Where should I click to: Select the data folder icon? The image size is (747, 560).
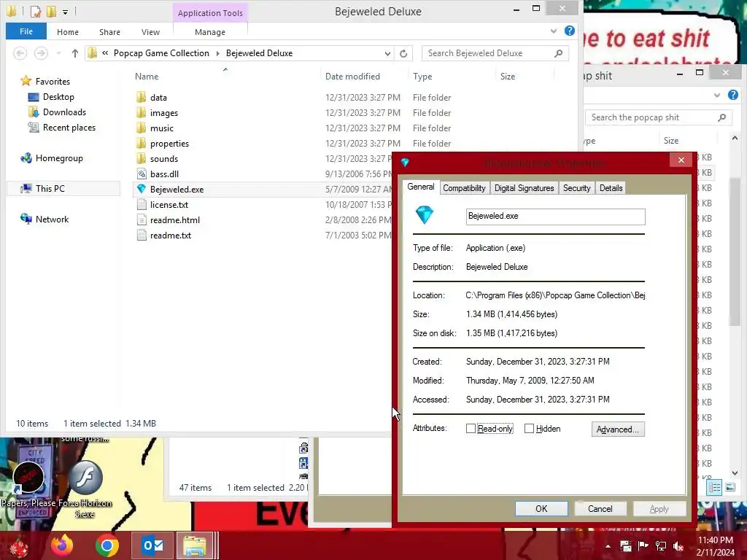pyautogui.click(x=142, y=97)
